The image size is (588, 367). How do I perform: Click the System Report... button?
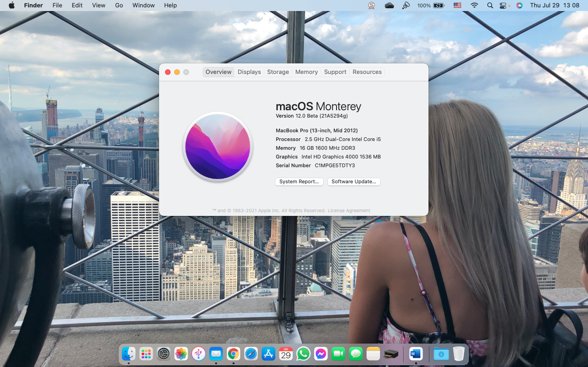(299, 182)
